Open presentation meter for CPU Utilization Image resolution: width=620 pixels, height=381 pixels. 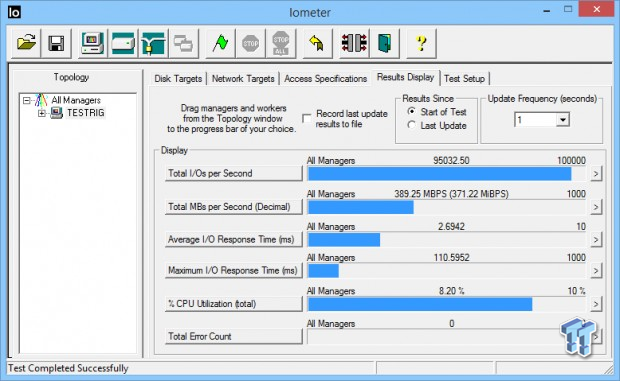596,304
